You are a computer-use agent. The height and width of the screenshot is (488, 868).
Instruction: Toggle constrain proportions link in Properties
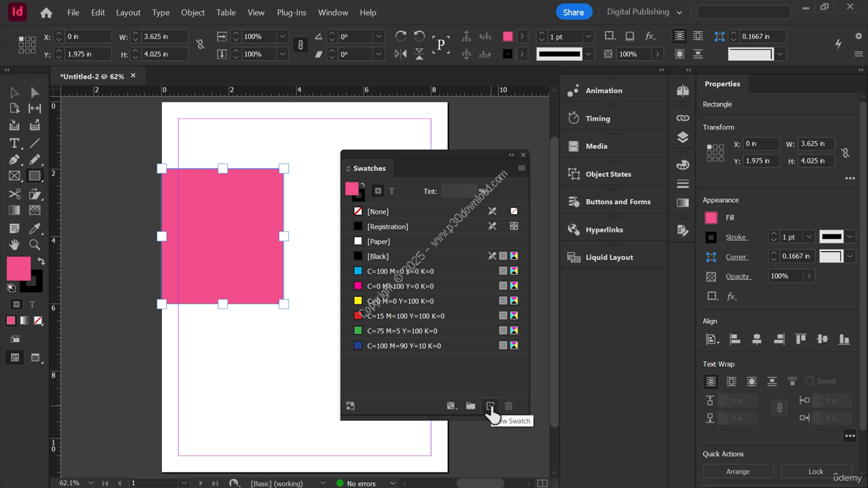[845, 152]
